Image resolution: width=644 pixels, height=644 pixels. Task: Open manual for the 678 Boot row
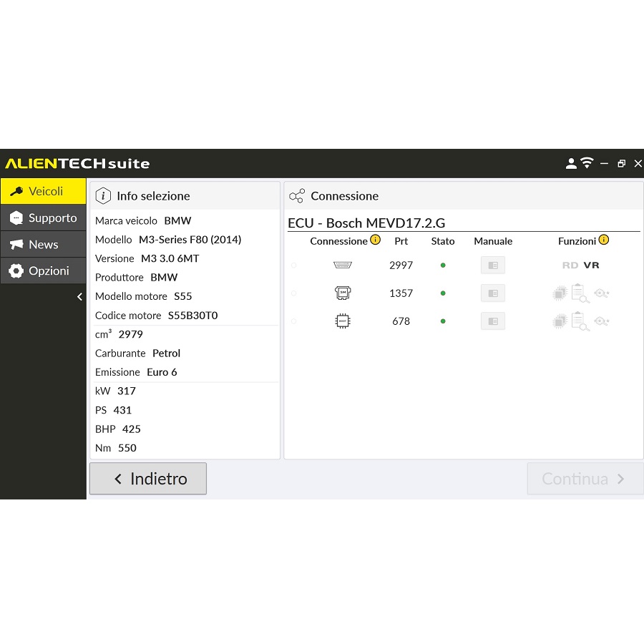click(492, 321)
